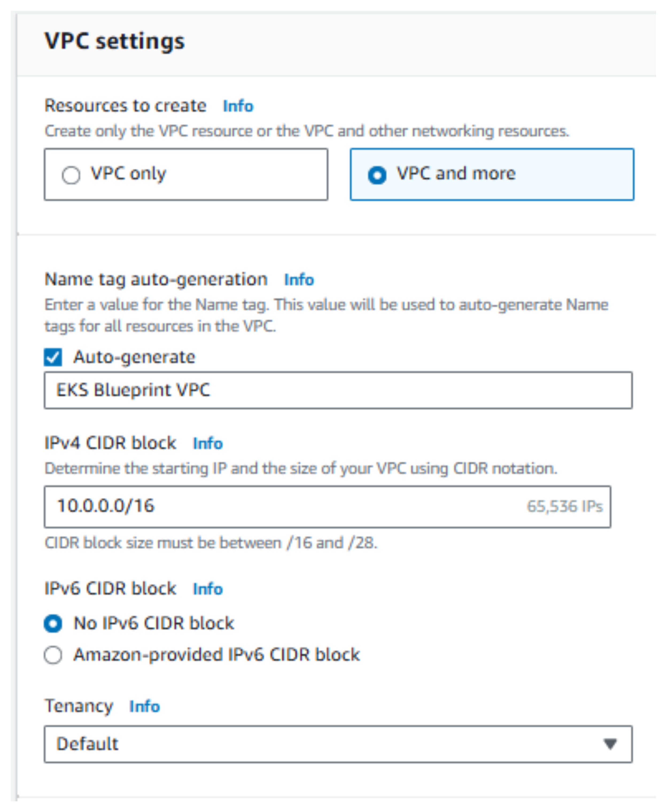Image resolution: width=667 pixels, height=812 pixels.
Task: Select Amazon-provided IPv6 CIDR block radio
Action: pyautogui.click(x=53, y=655)
